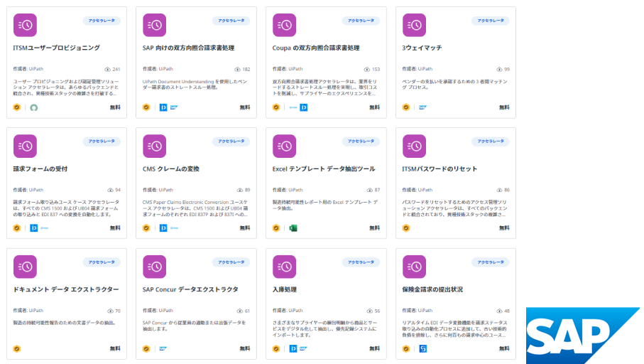Click the blue S icon on 保険金請求の提出状況 card
644x364 pixels.
[x=422, y=349]
